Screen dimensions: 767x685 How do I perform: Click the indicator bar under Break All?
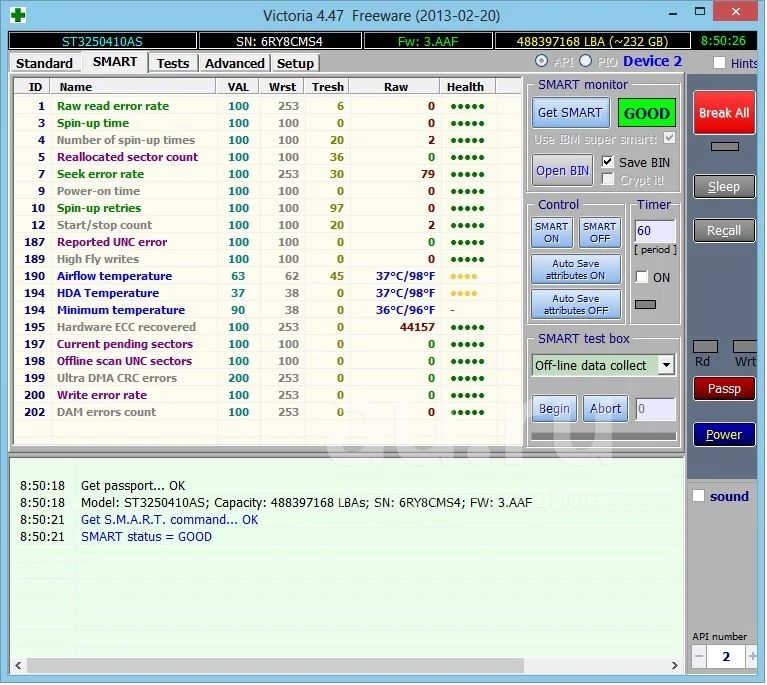click(724, 146)
